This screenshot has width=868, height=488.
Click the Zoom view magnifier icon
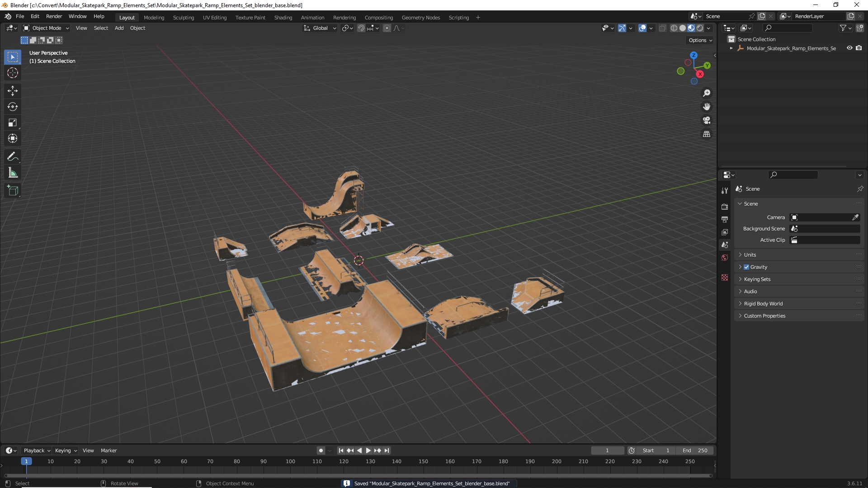[707, 93]
